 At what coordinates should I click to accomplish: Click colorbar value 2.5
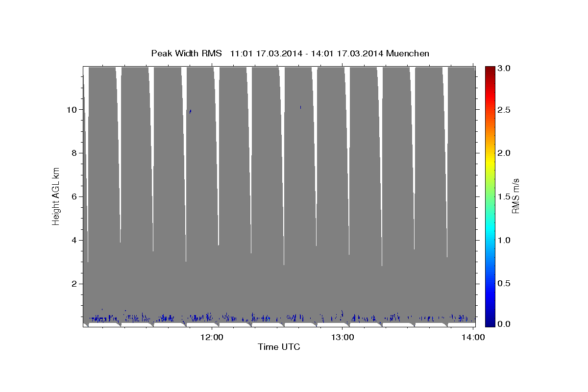pyautogui.click(x=504, y=110)
